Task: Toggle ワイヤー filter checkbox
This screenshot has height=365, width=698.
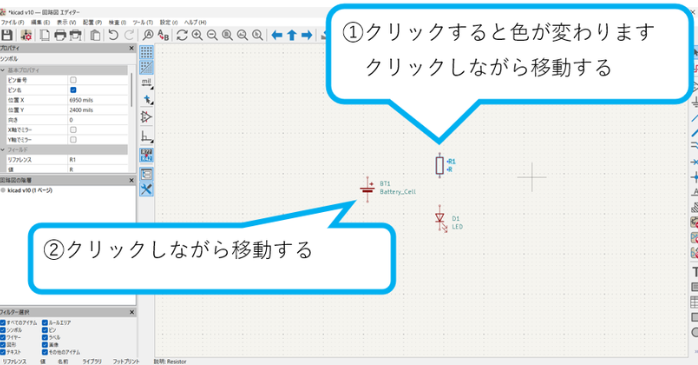Action: coord(3,337)
